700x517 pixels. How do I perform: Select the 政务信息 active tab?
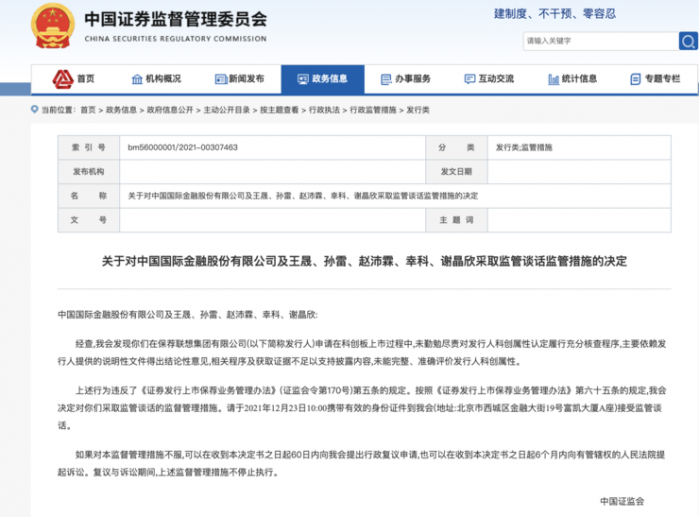(322, 79)
